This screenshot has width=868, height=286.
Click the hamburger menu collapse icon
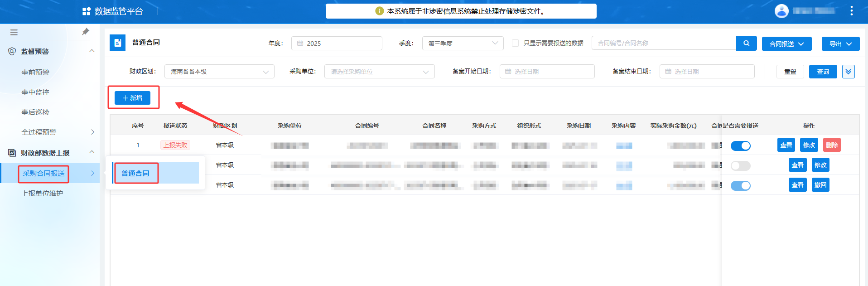pyautogui.click(x=14, y=33)
